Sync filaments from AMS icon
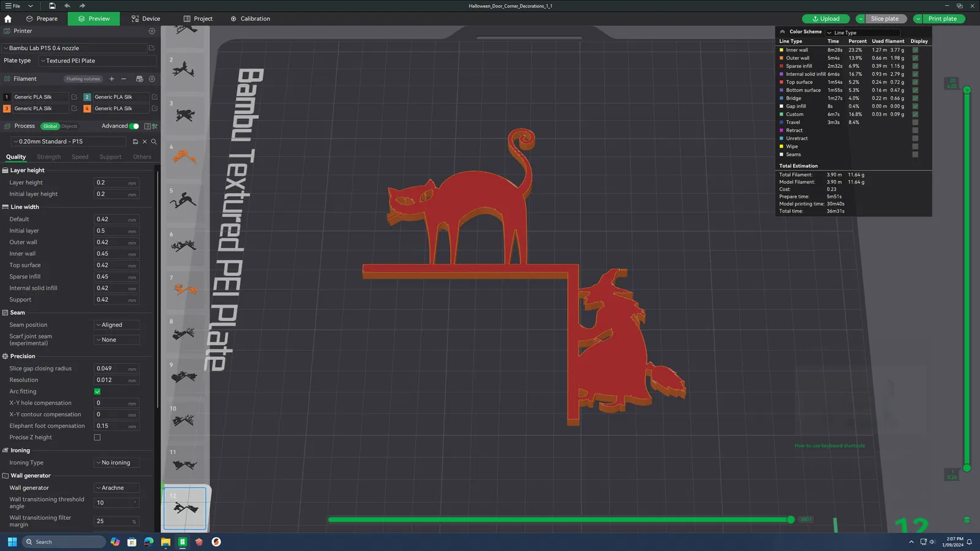The width and height of the screenshot is (980, 551). pyautogui.click(x=139, y=79)
